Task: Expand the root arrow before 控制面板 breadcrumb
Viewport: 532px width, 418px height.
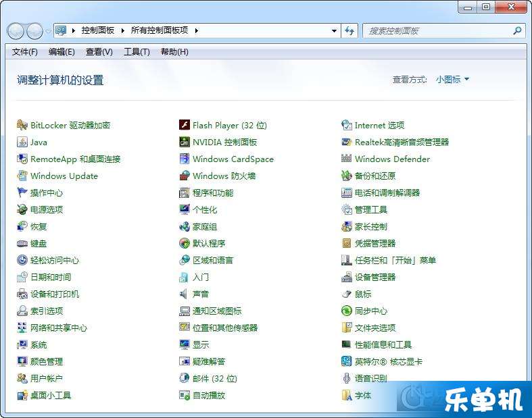Action: coord(73,30)
